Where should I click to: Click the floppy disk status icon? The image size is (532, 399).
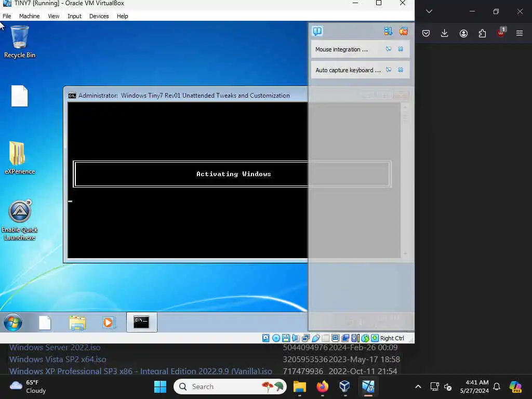tap(286, 338)
